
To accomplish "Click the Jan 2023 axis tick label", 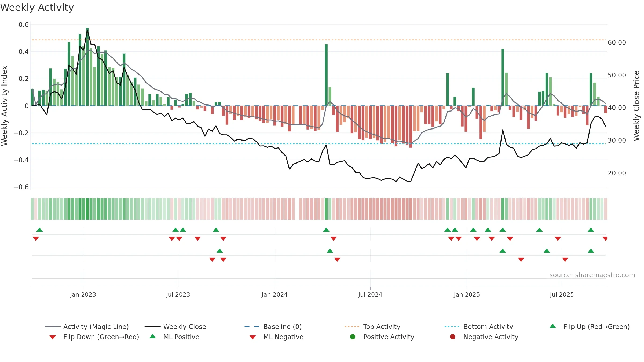I will (x=83, y=294).
